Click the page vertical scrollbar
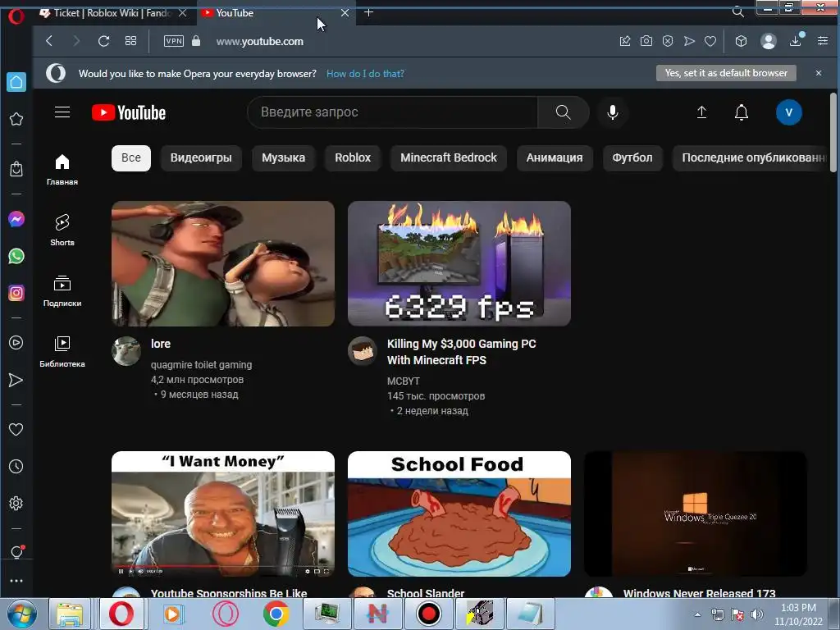This screenshot has height=630, width=840. pyautogui.click(x=833, y=133)
